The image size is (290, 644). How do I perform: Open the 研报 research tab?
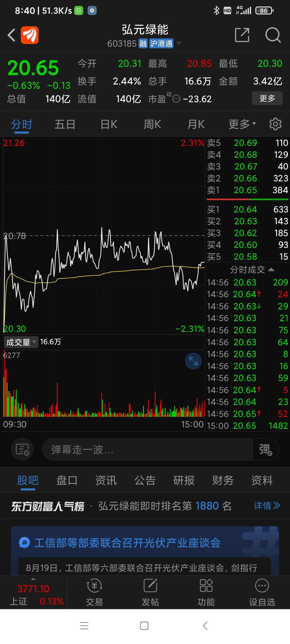pyautogui.click(x=184, y=480)
